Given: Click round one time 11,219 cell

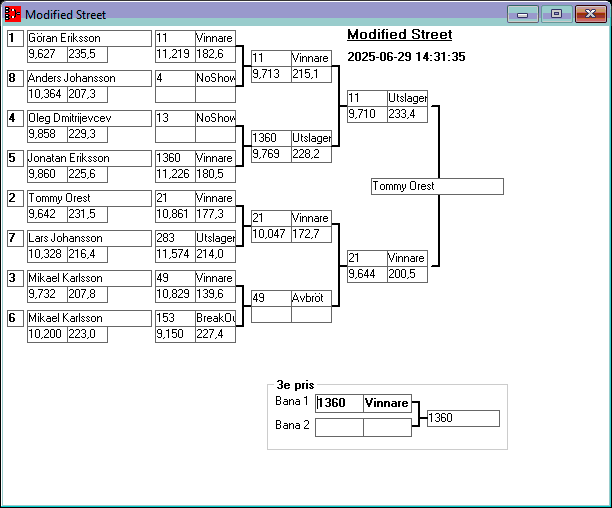Looking at the screenshot, I should (175, 54).
